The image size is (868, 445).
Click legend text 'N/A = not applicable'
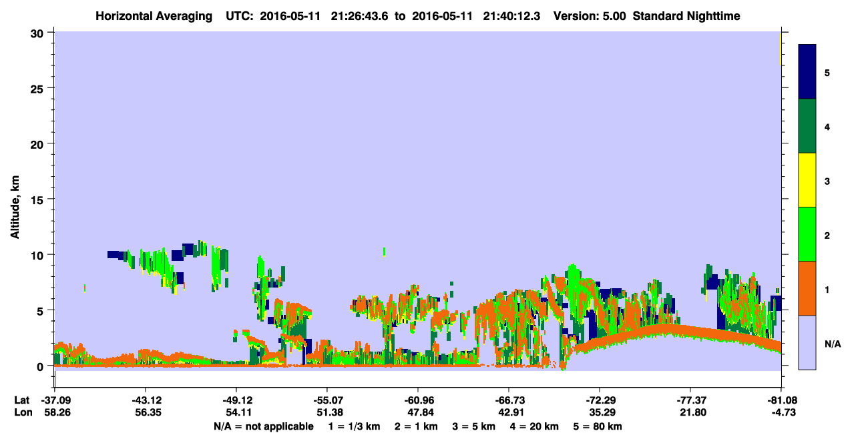(x=263, y=426)
